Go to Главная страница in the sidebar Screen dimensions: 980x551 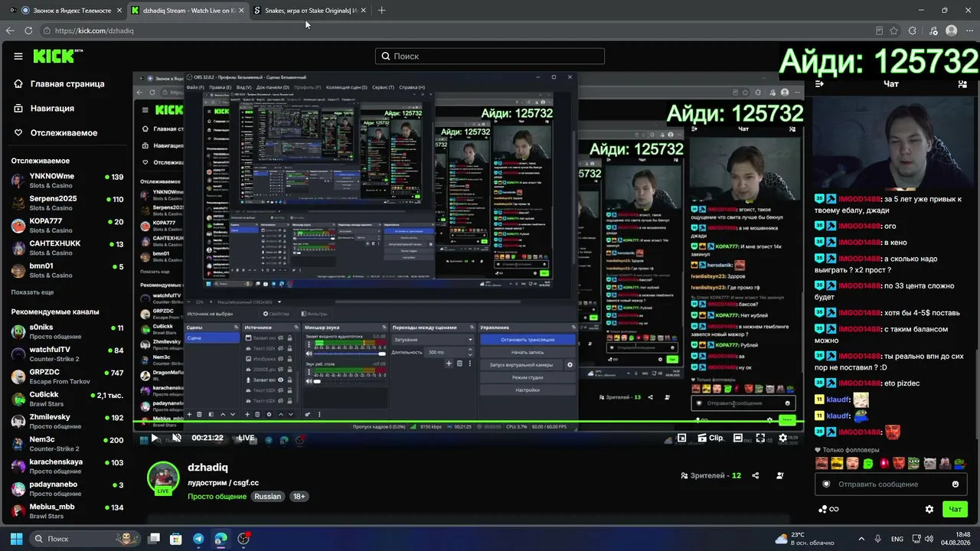pos(60,84)
